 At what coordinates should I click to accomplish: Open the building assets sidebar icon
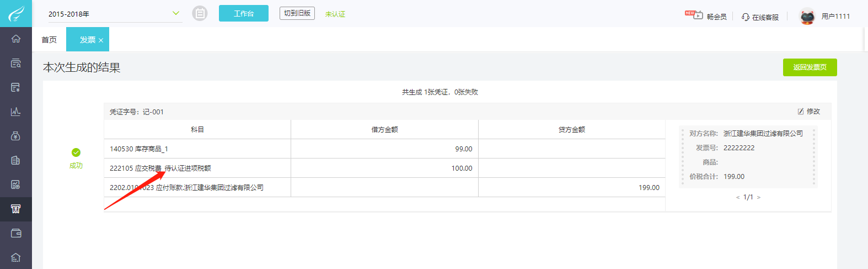[x=16, y=160]
